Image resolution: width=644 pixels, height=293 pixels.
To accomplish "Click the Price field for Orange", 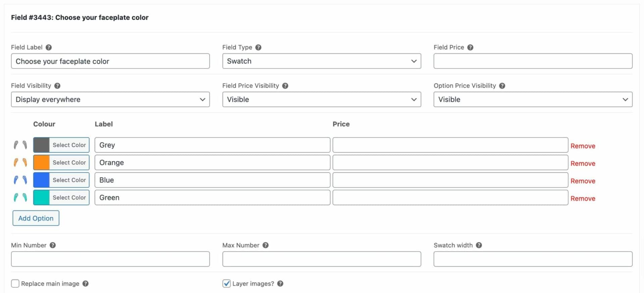I will tap(450, 162).
